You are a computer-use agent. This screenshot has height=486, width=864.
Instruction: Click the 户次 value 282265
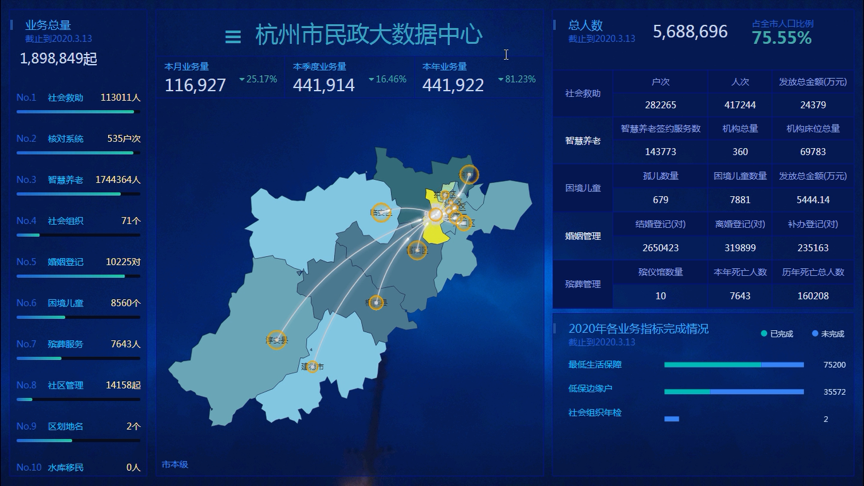click(x=660, y=105)
